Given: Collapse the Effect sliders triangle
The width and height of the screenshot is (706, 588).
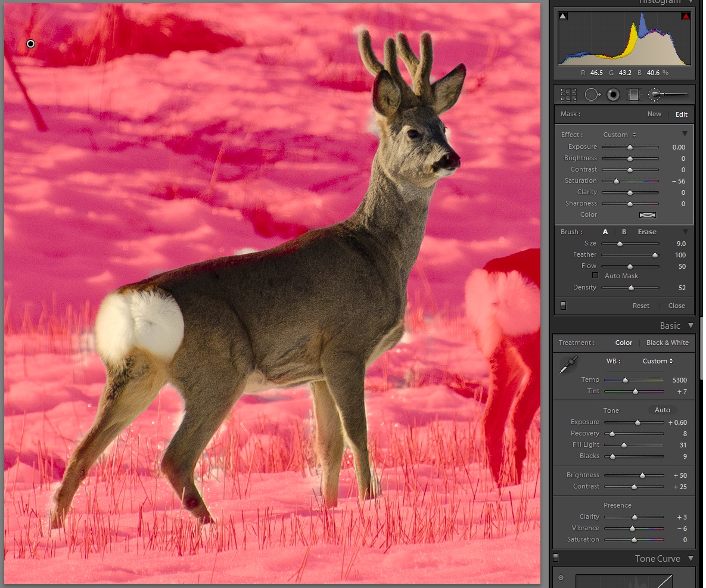Looking at the screenshot, I should pos(685,133).
